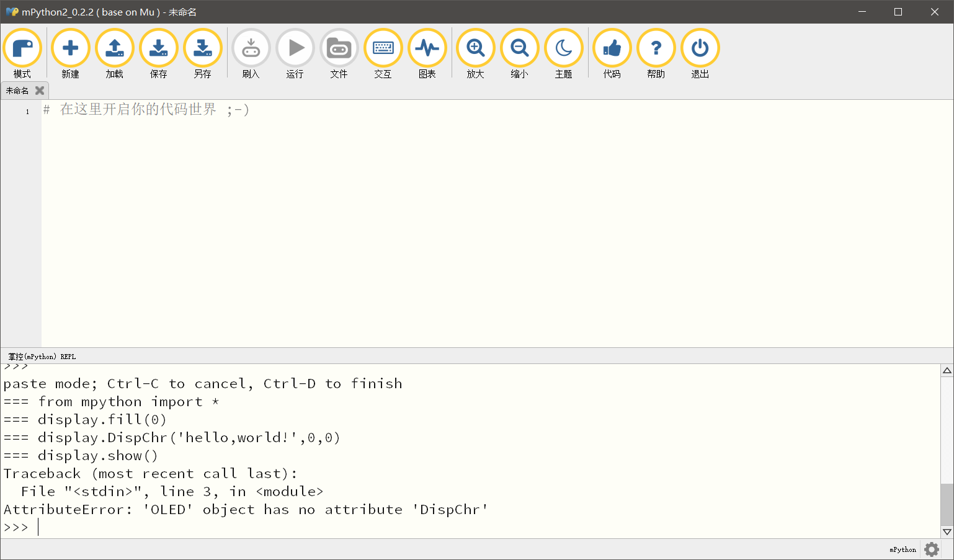Click the 掌控(mPython) REPL panel title

[x=42, y=357]
